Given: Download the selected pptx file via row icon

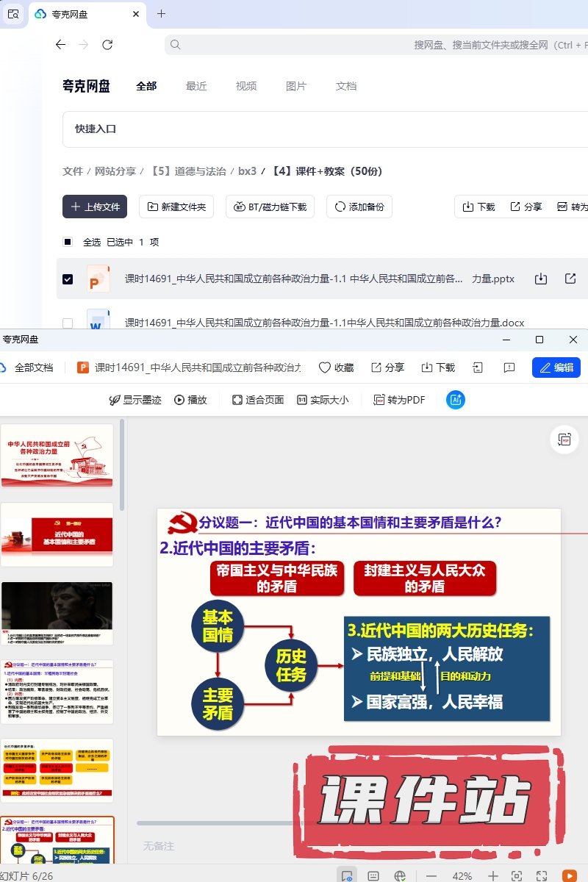Looking at the screenshot, I should tap(541, 279).
